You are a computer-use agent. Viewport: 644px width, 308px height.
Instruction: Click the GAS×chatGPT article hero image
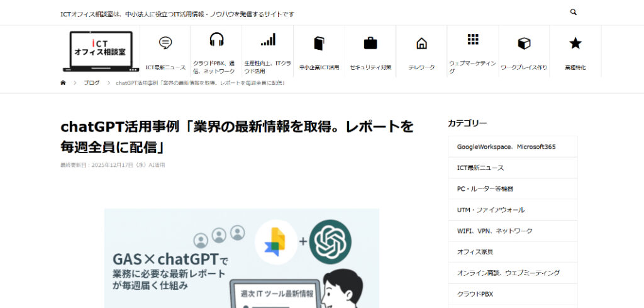(x=241, y=258)
